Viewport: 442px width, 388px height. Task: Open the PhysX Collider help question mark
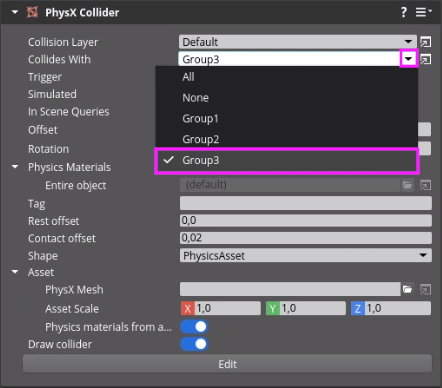click(x=404, y=12)
